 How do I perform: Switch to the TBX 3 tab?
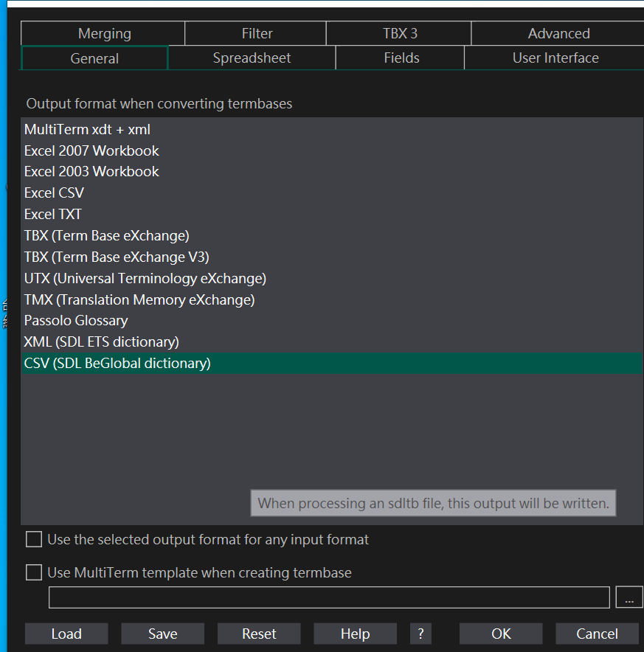[x=400, y=33]
